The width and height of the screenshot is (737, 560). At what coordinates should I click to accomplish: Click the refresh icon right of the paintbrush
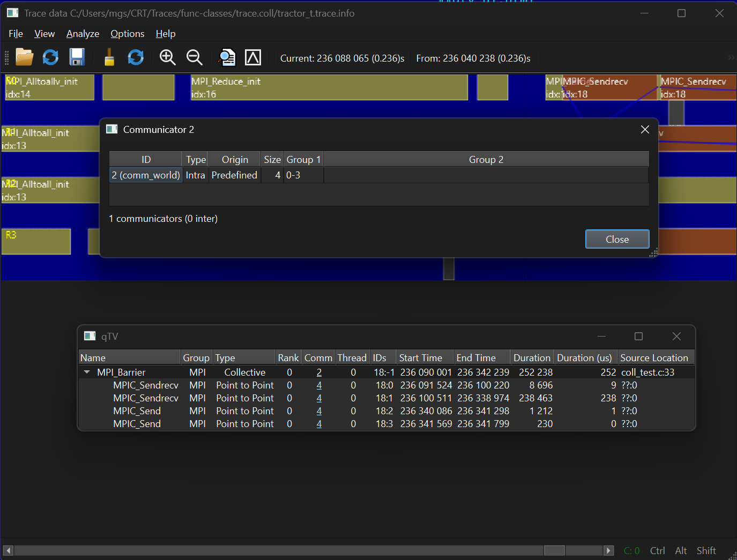pyautogui.click(x=136, y=57)
